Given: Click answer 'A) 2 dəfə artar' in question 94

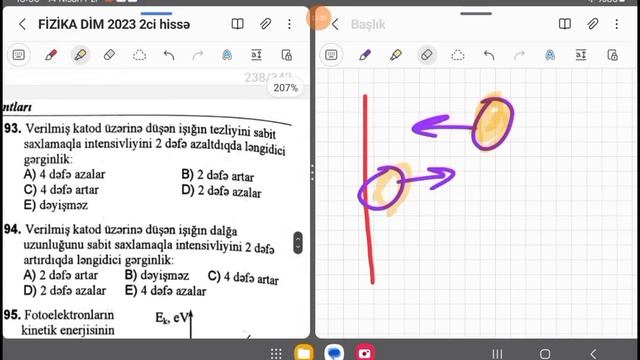Looking at the screenshot, I should pyautogui.click(x=60, y=275).
